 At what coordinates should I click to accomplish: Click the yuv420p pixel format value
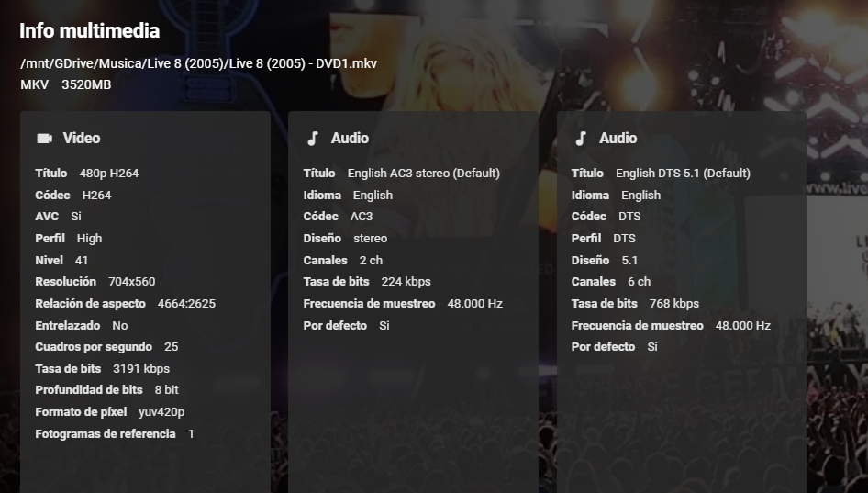(x=161, y=412)
